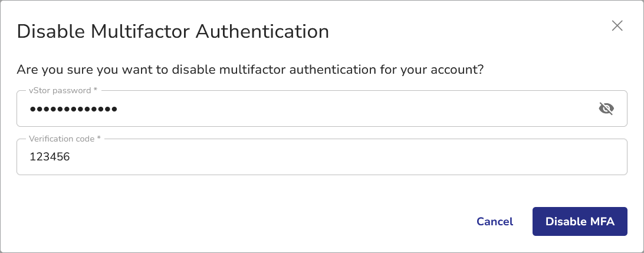Reveal the hidden vStor password
644x253 pixels.
pos(606,109)
